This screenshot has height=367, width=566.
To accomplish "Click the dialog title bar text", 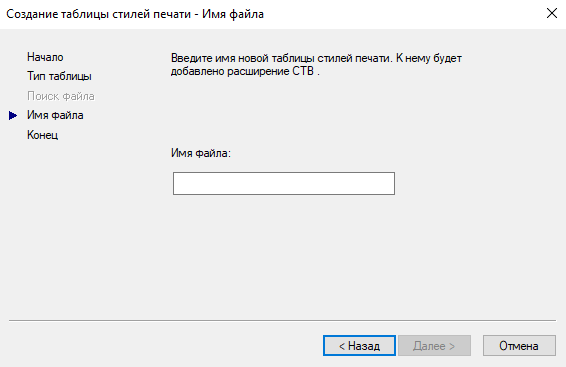I will pyautogui.click(x=135, y=14).
